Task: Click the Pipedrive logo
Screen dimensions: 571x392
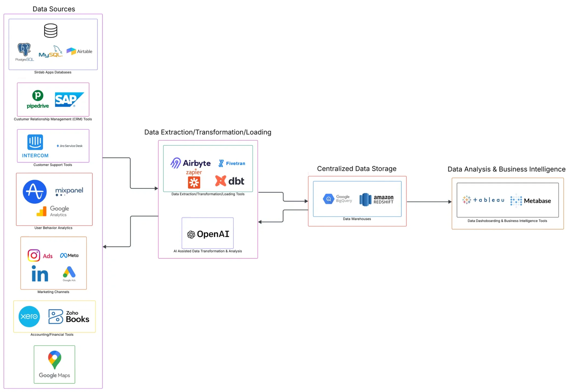Action: pos(38,99)
